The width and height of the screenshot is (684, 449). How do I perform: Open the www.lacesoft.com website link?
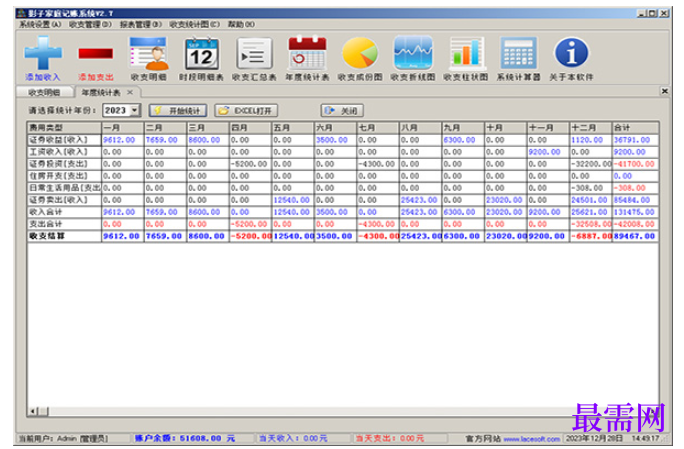tap(532, 439)
